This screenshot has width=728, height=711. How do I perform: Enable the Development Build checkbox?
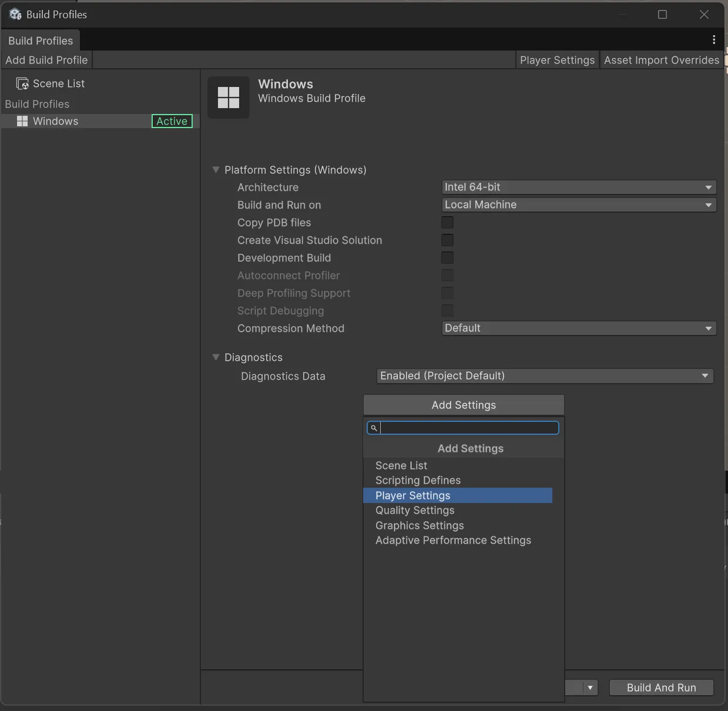[x=447, y=257]
